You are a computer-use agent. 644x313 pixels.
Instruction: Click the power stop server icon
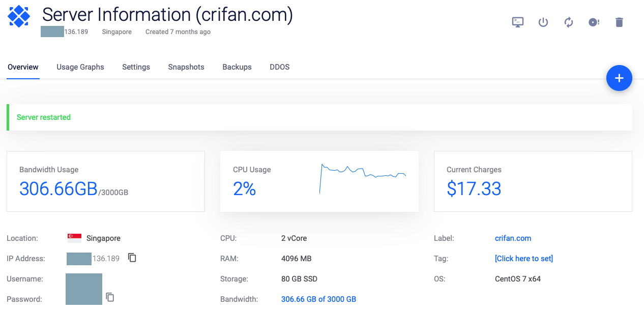coord(543,22)
